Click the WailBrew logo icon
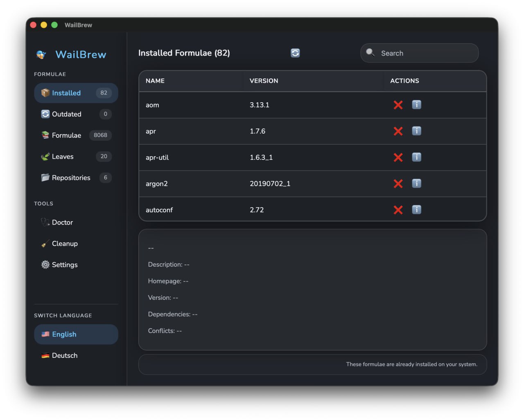This screenshot has width=524, height=420. (41, 54)
